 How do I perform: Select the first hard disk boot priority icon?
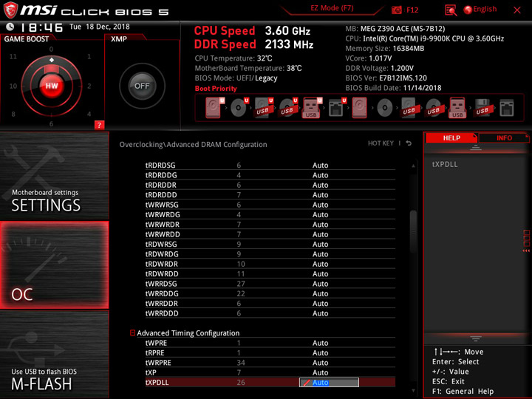pyautogui.click(x=213, y=108)
